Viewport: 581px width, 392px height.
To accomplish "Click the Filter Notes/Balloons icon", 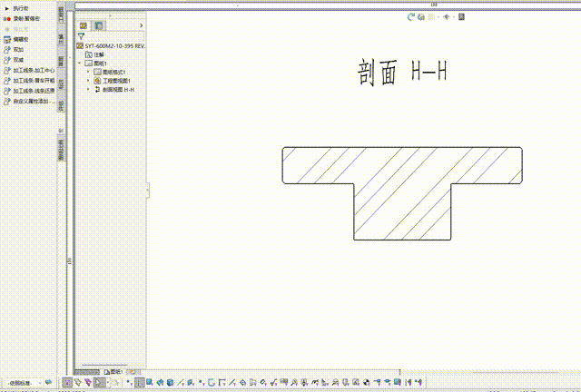I will tap(294, 382).
